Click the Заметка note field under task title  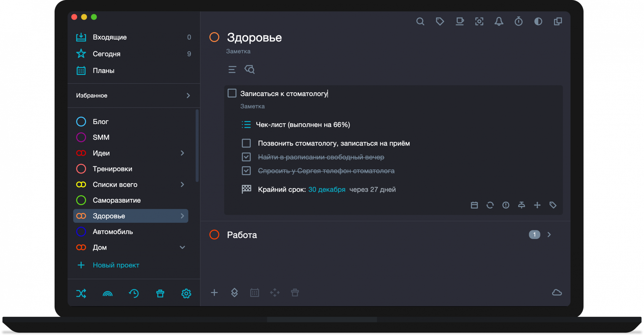[252, 106]
